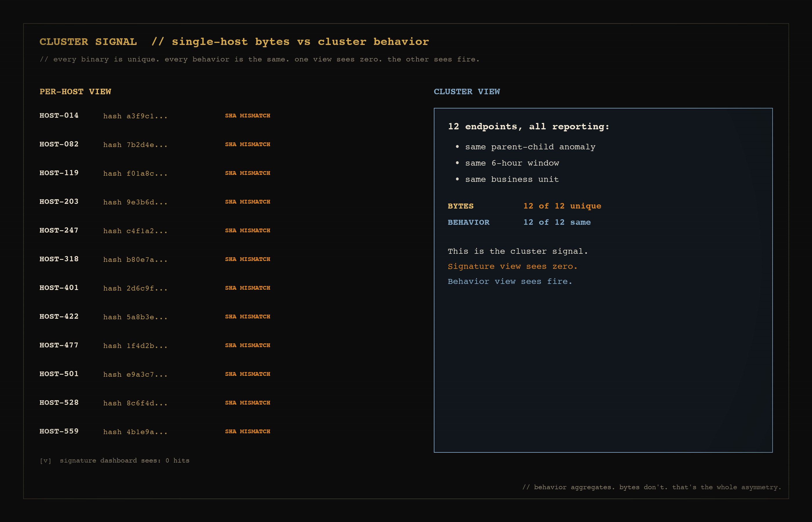Click the 'every binary is unique' subtitle comment
The width and height of the screenshot is (812, 522).
(x=260, y=59)
